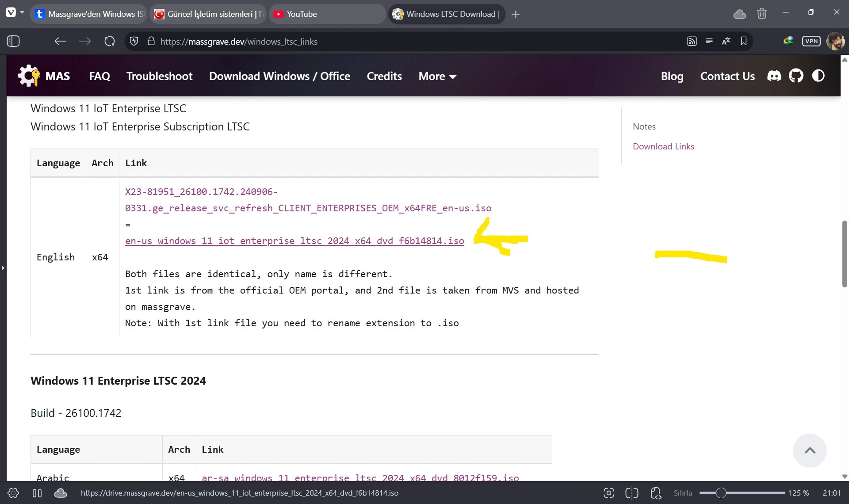Toggle the VPN button
Image resolution: width=849 pixels, height=504 pixels.
click(811, 41)
